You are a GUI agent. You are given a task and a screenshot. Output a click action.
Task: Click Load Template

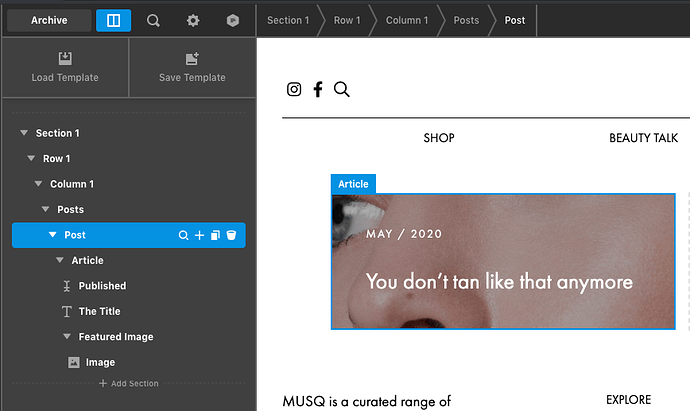click(x=65, y=68)
